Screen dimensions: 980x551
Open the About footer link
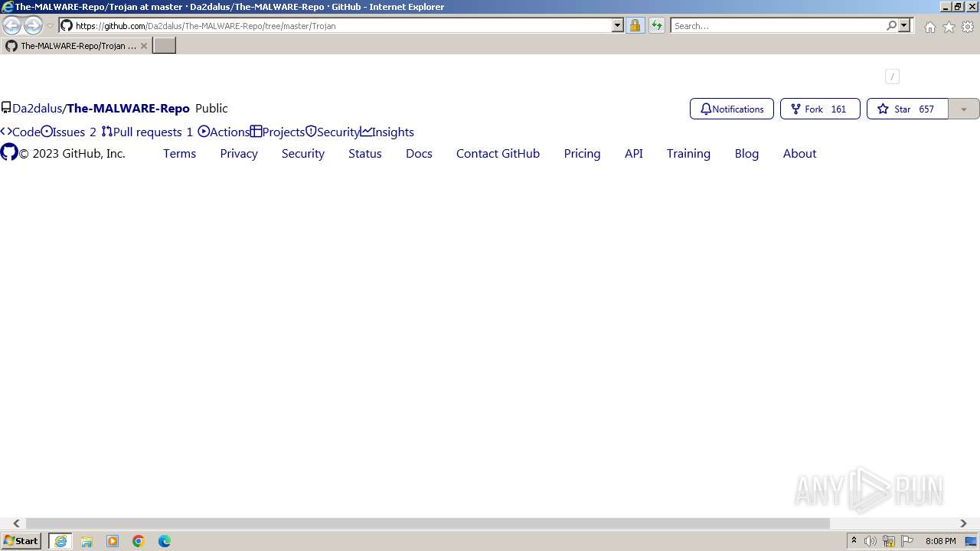coord(799,153)
